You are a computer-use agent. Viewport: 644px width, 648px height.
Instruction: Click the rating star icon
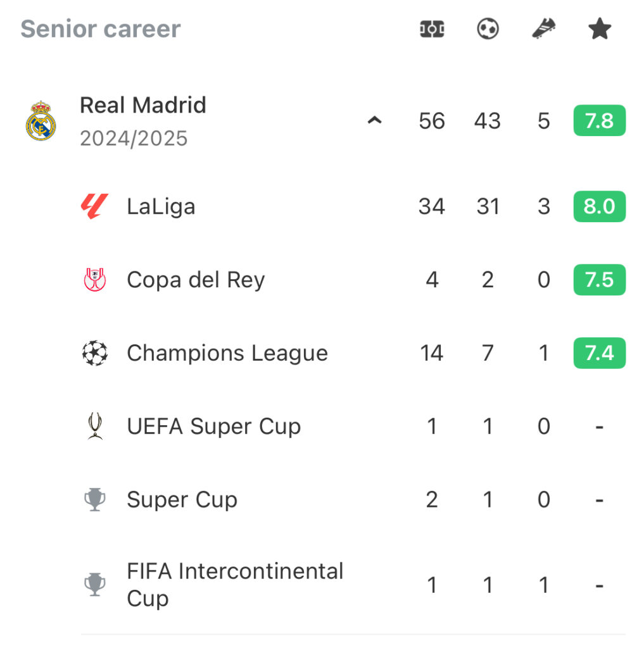(x=599, y=29)
